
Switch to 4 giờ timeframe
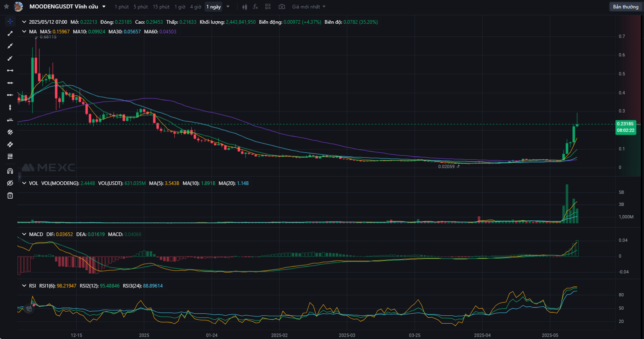[x=195, y=7]
